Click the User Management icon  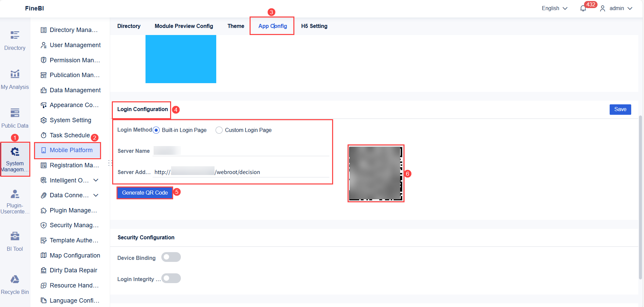coord(43,45)
